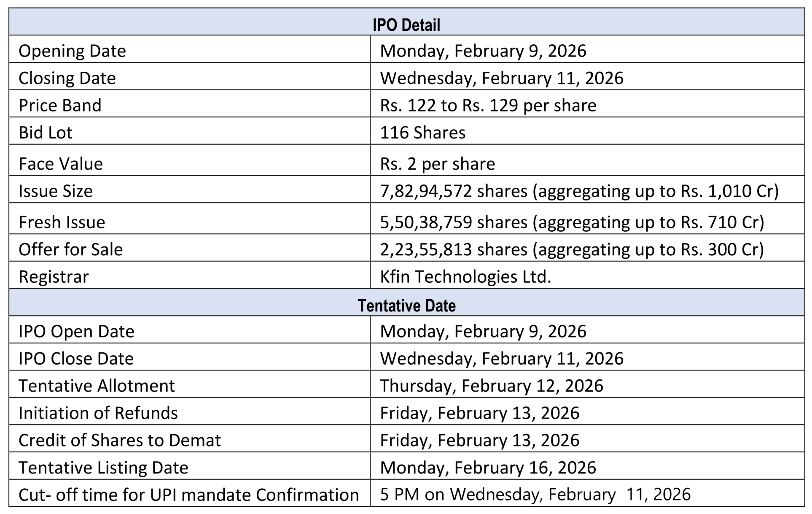Viewport: 812px width, 514px height.
Task: Select the Closing Date label cell
Action: (67, 78)
